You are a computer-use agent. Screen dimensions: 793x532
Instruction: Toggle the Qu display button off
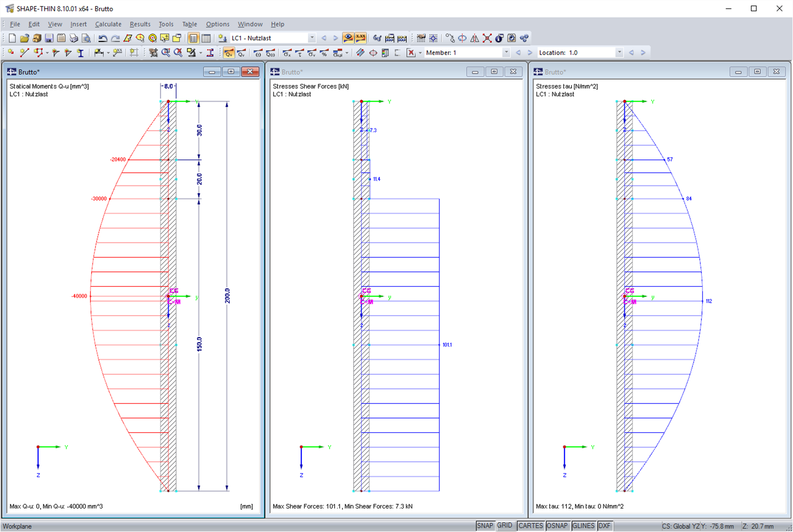[x=229, y=53]
